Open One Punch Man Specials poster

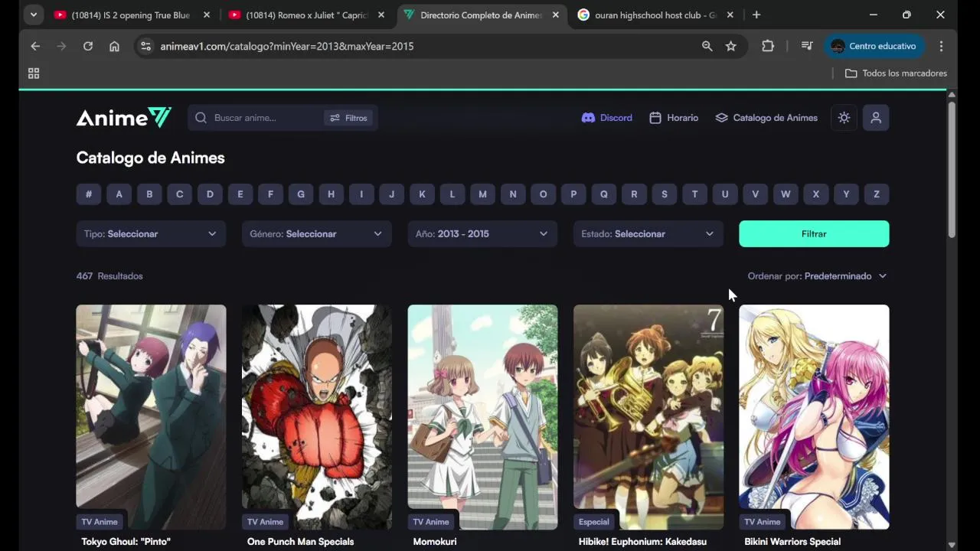pyautogui.click(x=317, y=417)
